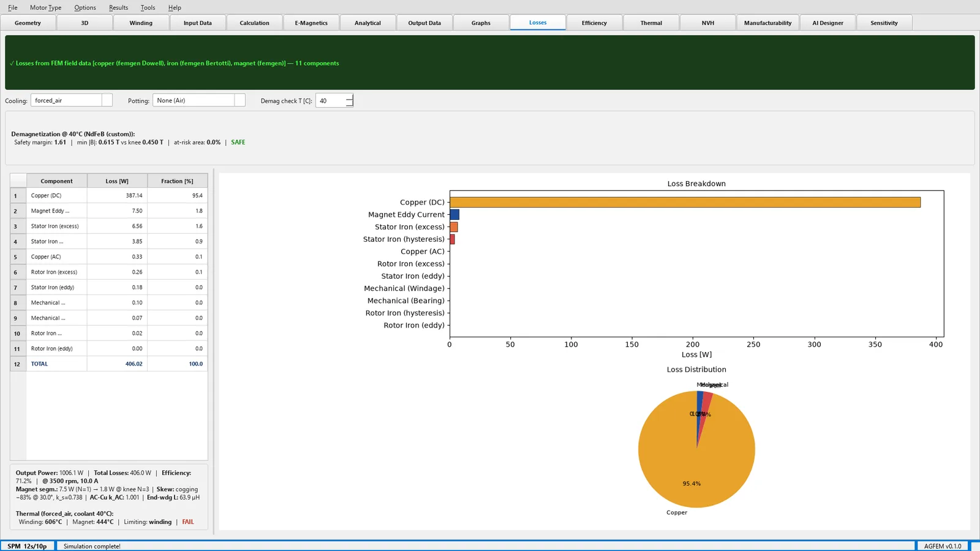Click the AGFEM v0.1.0 status label
980x551 pixels.
(x=943, y=546)
